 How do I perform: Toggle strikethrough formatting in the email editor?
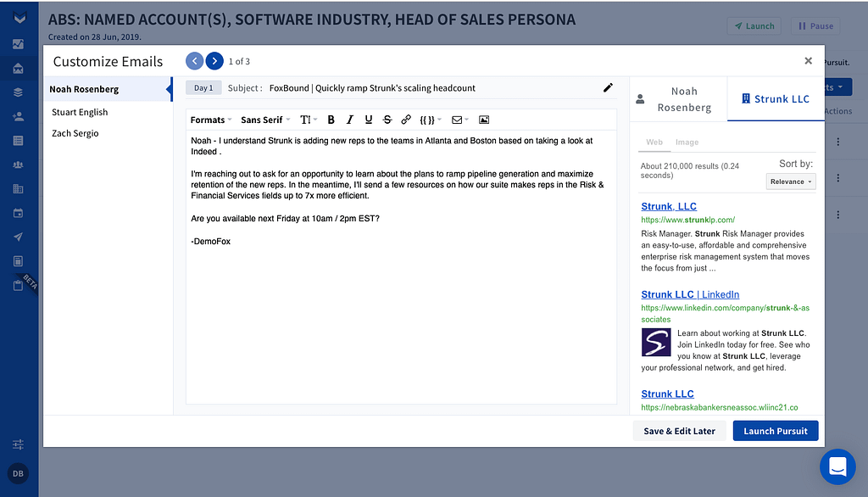click(387, 120)
